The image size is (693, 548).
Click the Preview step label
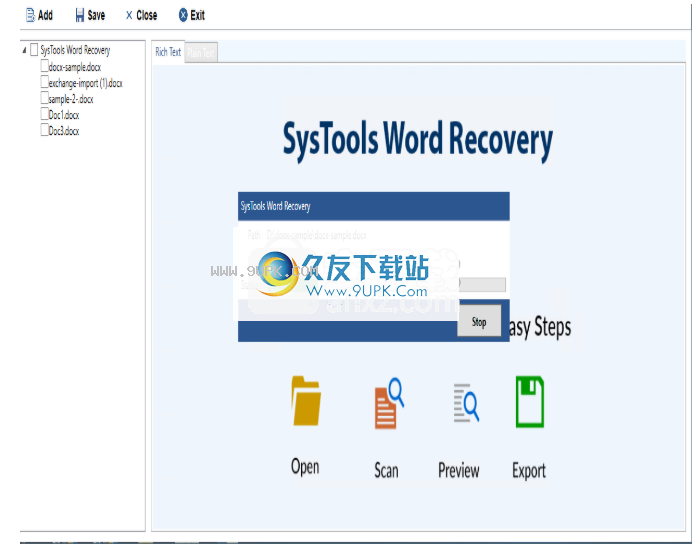click(x=459, y=470)
